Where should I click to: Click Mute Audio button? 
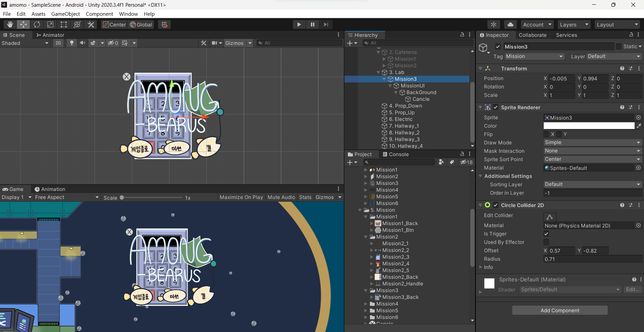point(281,197)
